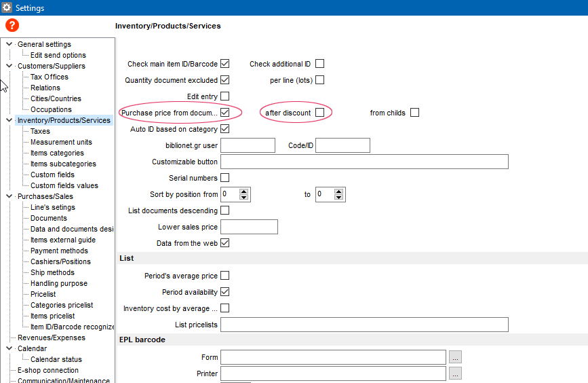This screenshot has height=383, width=588.
Task: Select Tax Offices in settings tree
Action: [50, 77]
